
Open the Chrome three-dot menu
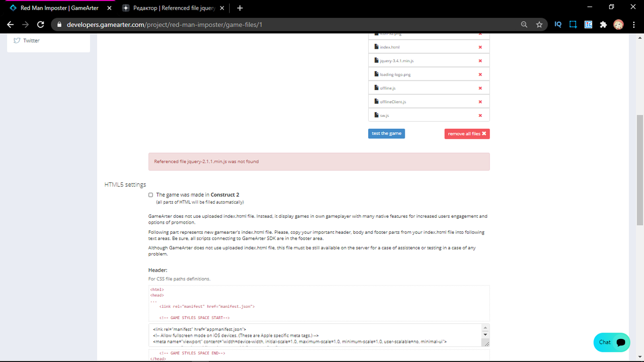coord(634,24)
